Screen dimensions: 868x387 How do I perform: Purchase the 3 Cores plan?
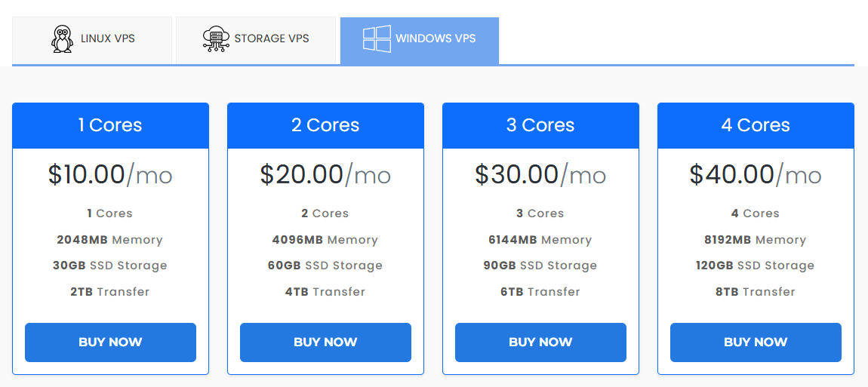[x=541, y=342]
